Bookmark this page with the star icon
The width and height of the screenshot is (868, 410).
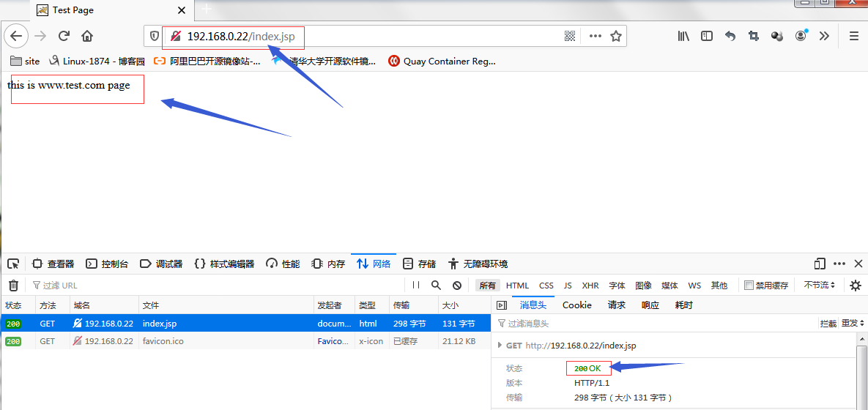pos(616,36)
